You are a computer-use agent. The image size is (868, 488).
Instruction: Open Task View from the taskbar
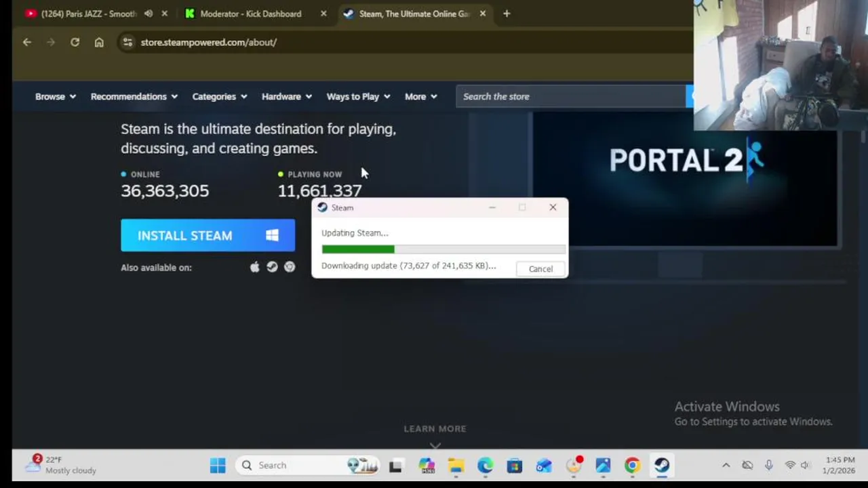coord(395,465)
